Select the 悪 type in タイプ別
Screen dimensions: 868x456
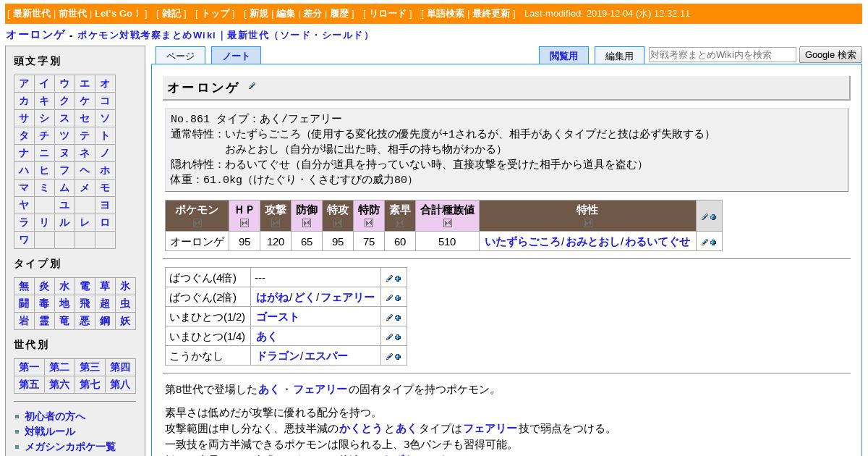coord(85,321)
